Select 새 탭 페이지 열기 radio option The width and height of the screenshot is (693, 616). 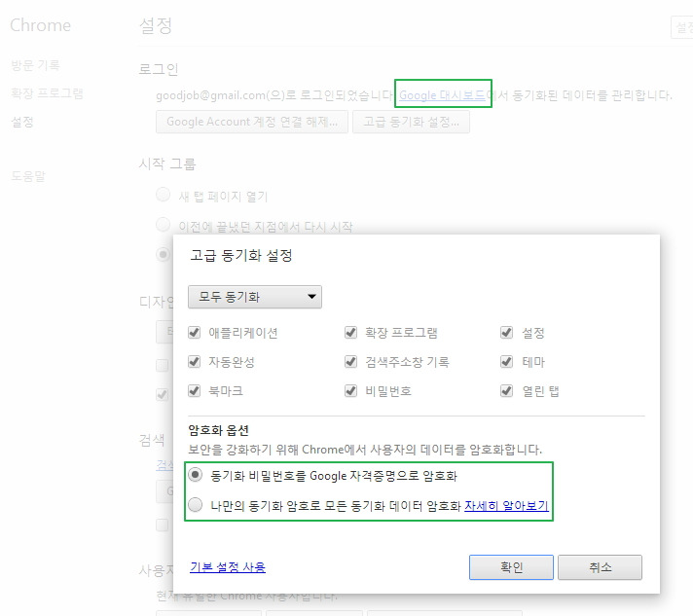point(164,195)
